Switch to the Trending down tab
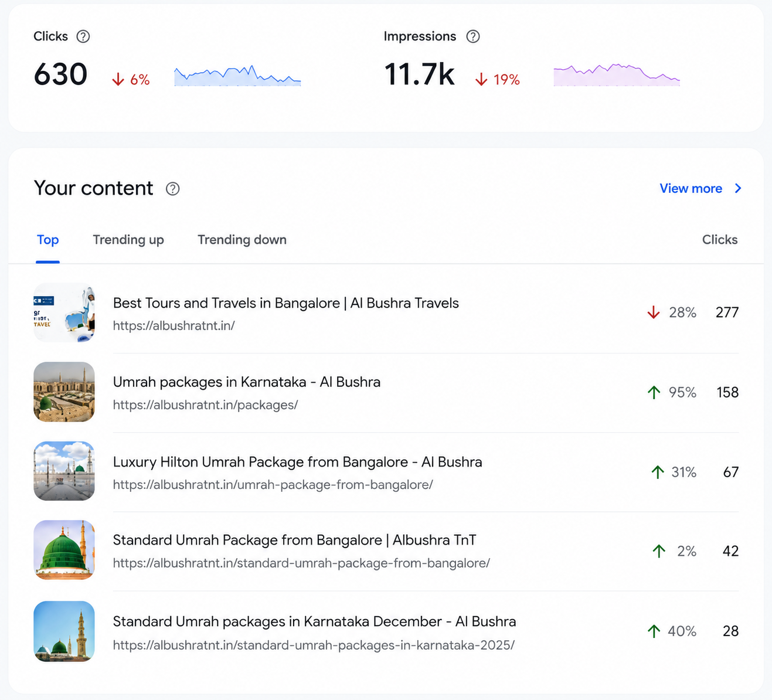Image resolution: width=772 pixels, height=700 pixels. 242,240
